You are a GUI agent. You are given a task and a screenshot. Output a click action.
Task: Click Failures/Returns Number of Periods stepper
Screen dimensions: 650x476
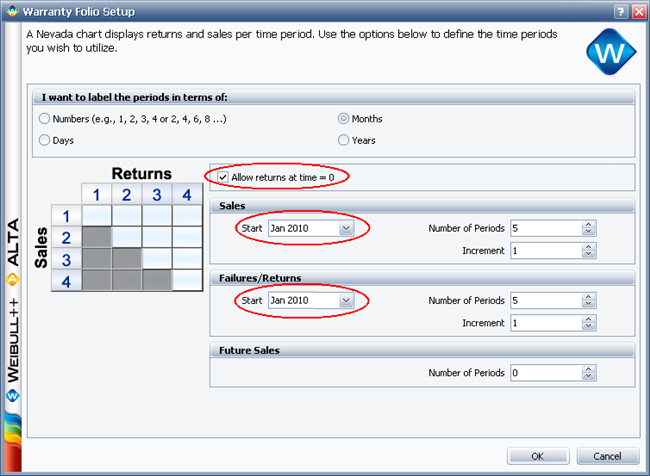[588, 300]
